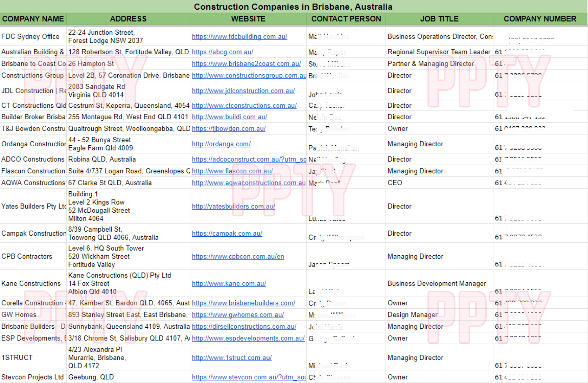Select the 'Ordanga Construction' company cell
Viewport: 588px width, 383px height.
[33, 144]
